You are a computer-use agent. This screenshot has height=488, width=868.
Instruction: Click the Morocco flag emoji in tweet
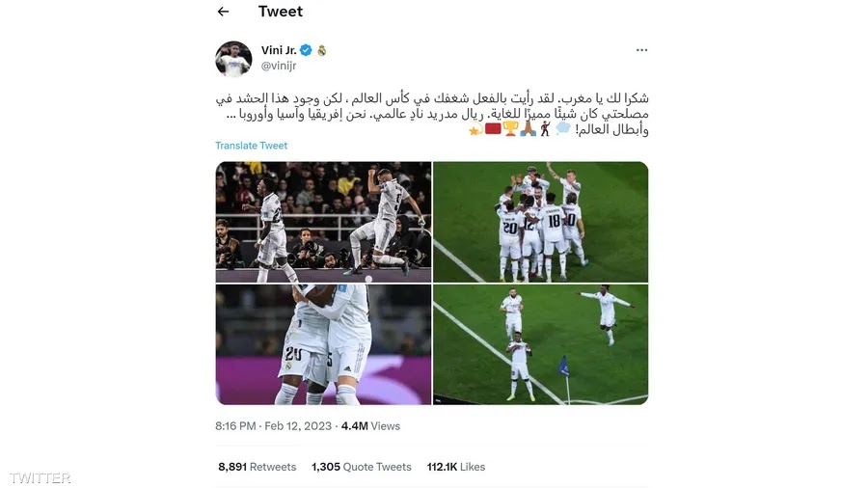[x=493, y=129]
